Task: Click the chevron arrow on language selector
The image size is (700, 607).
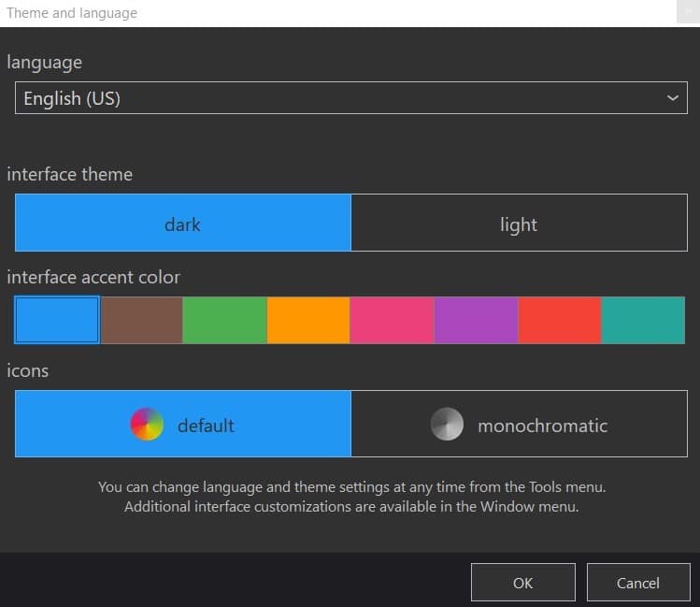Action: 672,98
